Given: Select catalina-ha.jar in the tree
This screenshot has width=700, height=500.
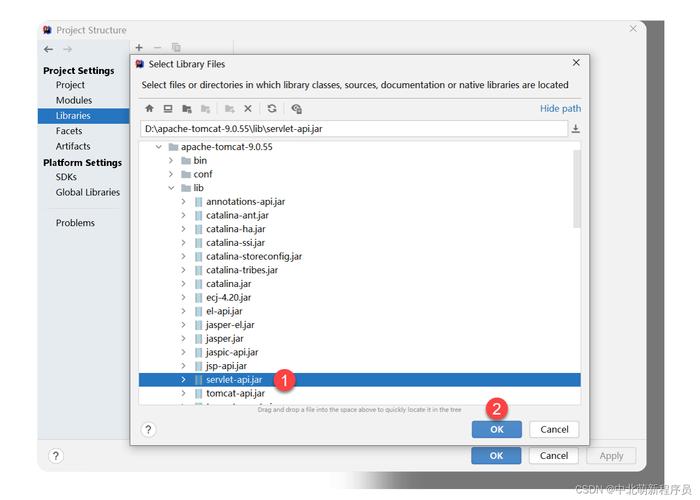Looking at the screenshot, I should click(x=236, y=229).
